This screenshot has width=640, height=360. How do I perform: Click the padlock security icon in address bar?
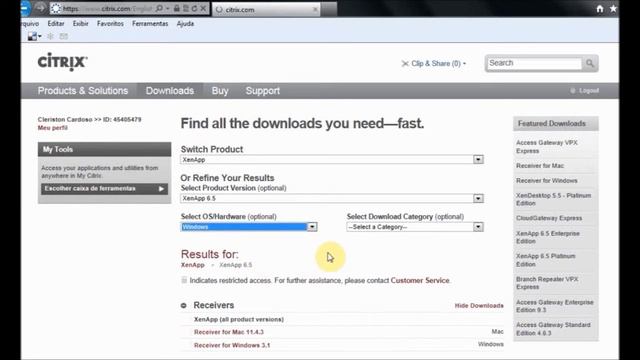pos(177,9)
